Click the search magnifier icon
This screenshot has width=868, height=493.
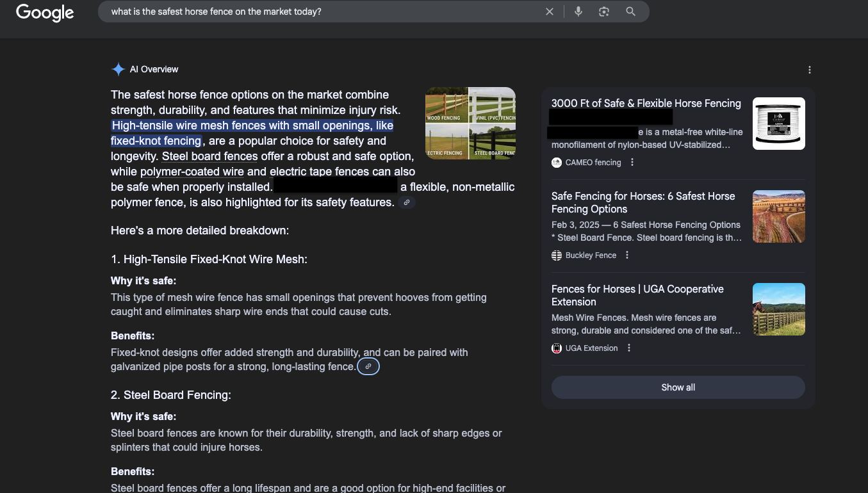coord(630,11)
